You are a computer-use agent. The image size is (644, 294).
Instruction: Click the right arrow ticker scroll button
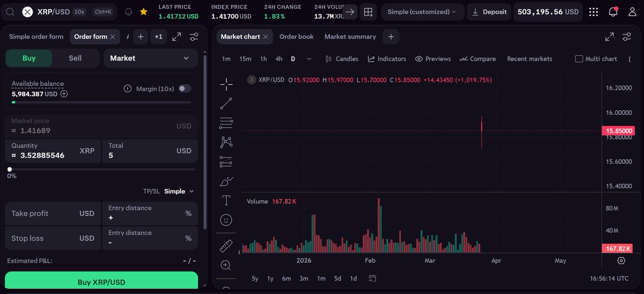pyautogui.click(x=350, y=11)
